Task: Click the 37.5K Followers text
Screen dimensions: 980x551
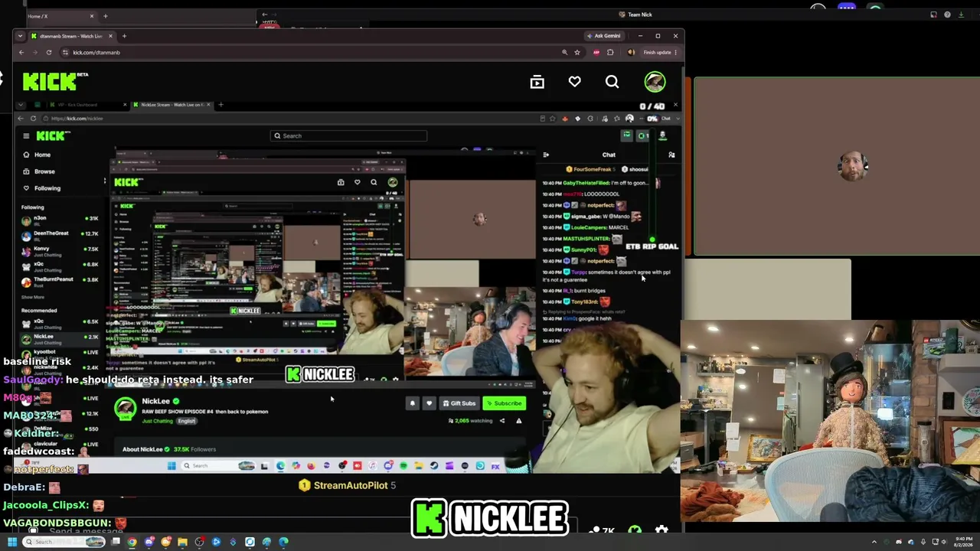Action: coord(194,449)
